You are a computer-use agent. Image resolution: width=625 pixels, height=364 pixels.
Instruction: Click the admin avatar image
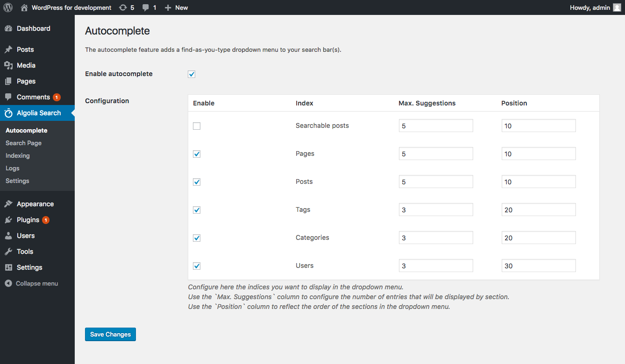point(617,7)
